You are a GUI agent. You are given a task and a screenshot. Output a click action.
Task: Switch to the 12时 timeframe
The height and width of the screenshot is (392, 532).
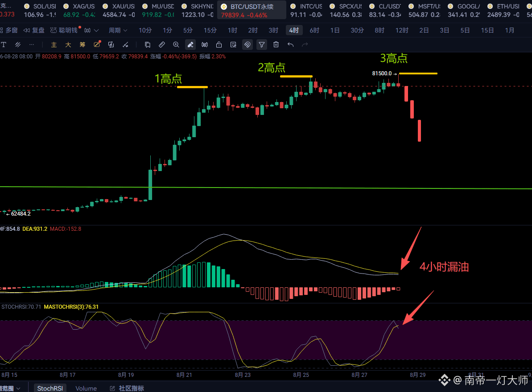point(402,30)
